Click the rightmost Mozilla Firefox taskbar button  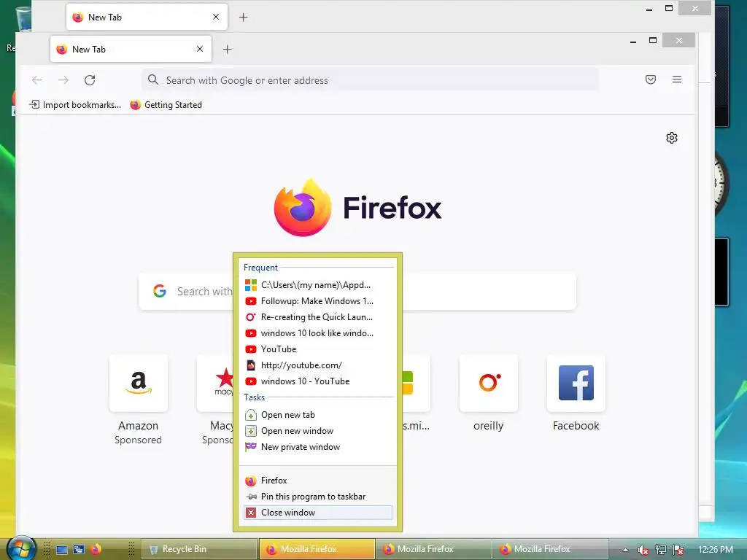pos(550,549)
